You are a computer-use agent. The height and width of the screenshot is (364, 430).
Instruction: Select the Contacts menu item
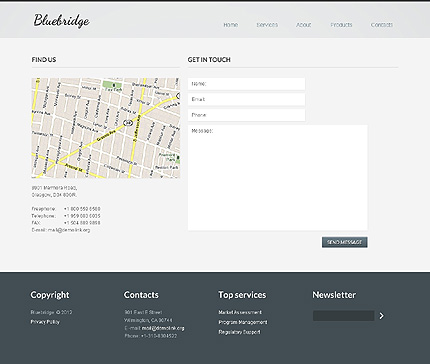(382, 25)
